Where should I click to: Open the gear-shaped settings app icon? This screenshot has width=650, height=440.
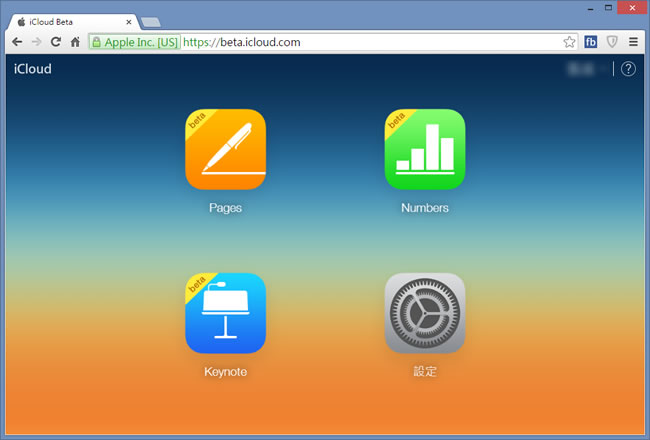(x=425, y=313)
